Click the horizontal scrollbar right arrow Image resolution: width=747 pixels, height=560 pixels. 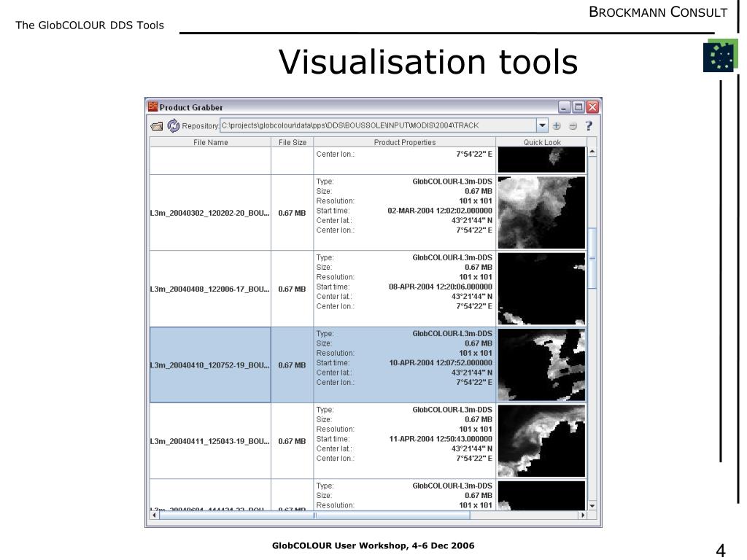coord(583,515)
